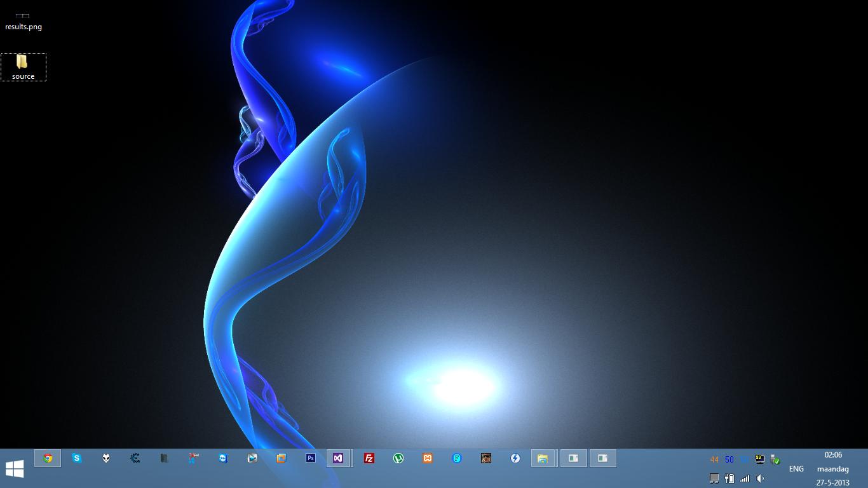Open the VMware taskbar icon
This screenshot has height=488, width=868.
click(281, 458)
